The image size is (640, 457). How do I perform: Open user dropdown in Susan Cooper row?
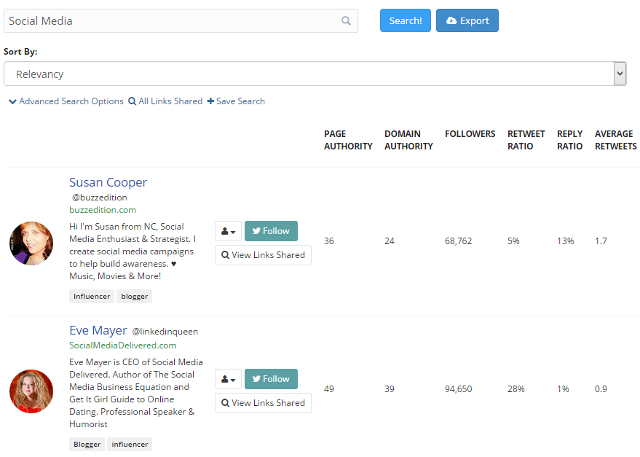pyautogui.click(x=228, y=231)
